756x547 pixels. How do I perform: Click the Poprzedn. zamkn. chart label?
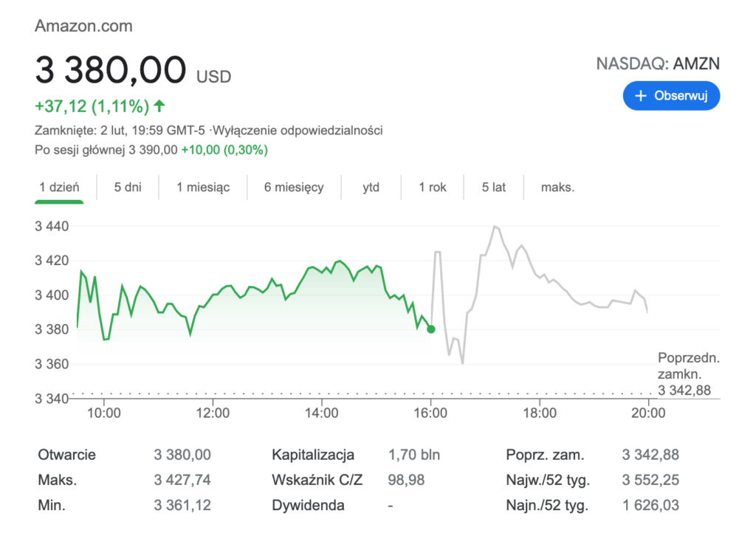click(x=689, y=366)
